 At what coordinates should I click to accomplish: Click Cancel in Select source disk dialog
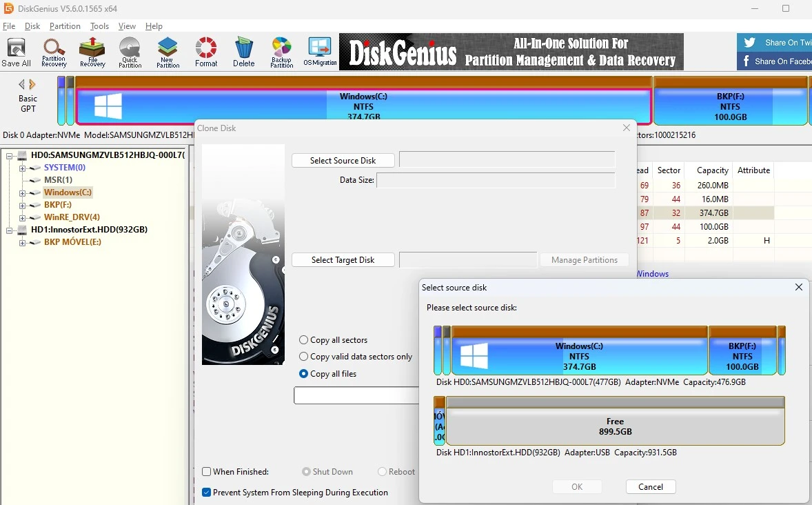pyautogui.click(x=651, y=487)
